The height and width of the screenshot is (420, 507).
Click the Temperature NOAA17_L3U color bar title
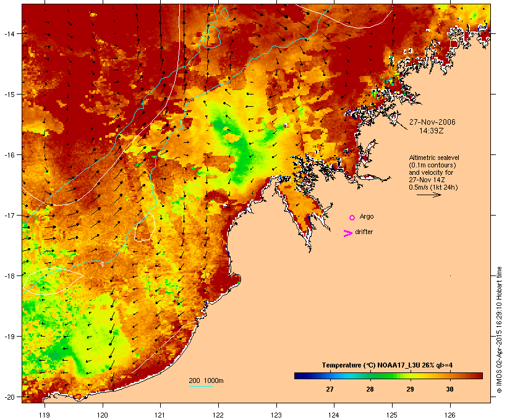[387, 365]
